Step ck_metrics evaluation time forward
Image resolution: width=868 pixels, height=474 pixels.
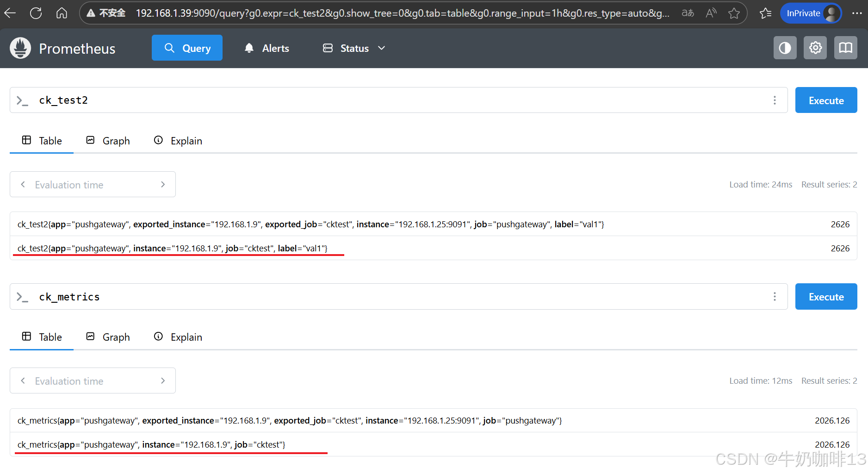163,380
